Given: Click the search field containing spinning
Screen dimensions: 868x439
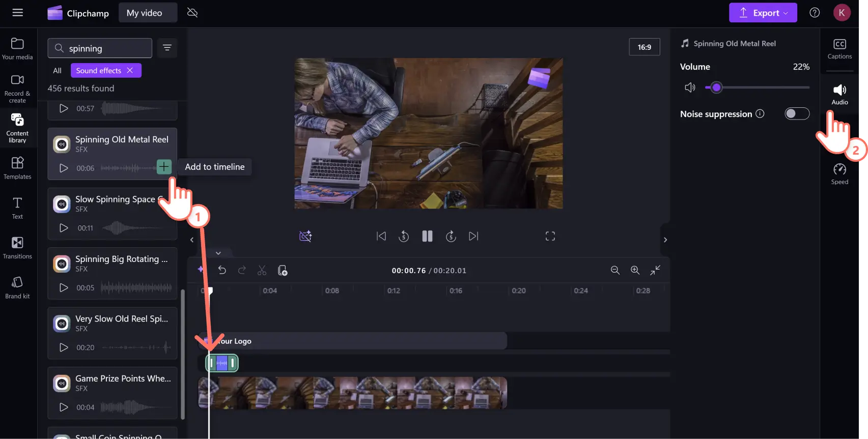Looking at the screenshot, I should point(100,48).
